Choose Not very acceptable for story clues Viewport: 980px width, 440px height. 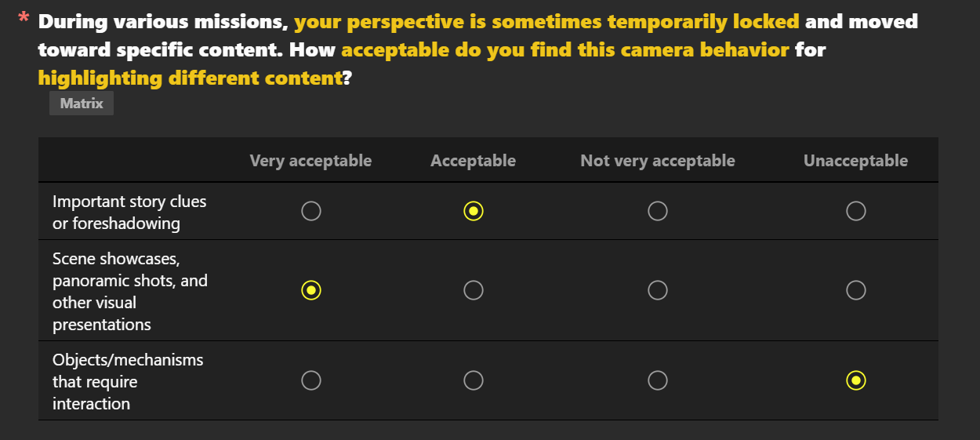point(658,211)
